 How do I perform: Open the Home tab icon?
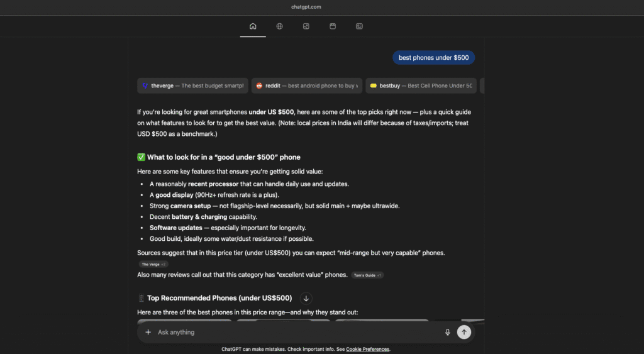(x=253, y=26)
